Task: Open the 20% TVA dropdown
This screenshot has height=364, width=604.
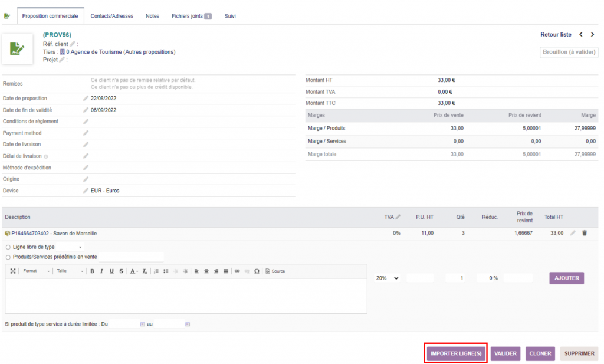Action: [386, 277]
